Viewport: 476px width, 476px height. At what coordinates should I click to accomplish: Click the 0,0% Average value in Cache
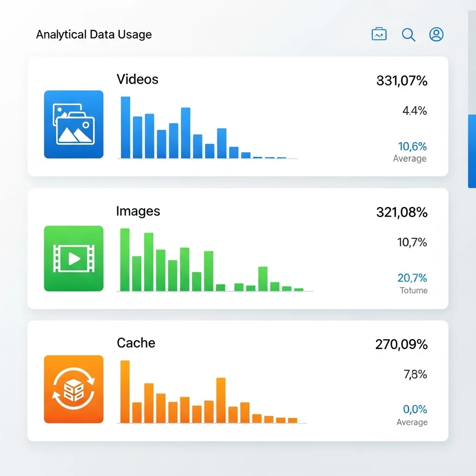coord(415,410)
